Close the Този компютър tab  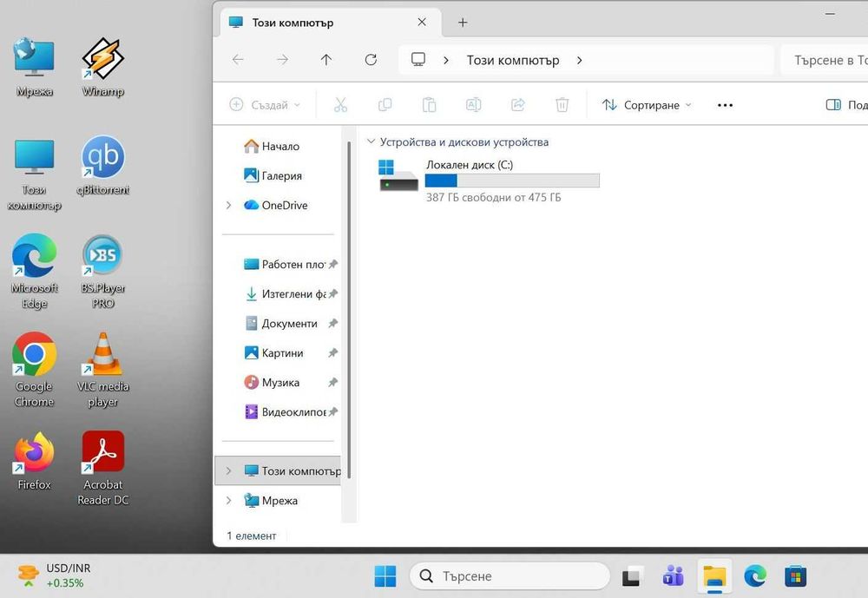coord(422,23)
